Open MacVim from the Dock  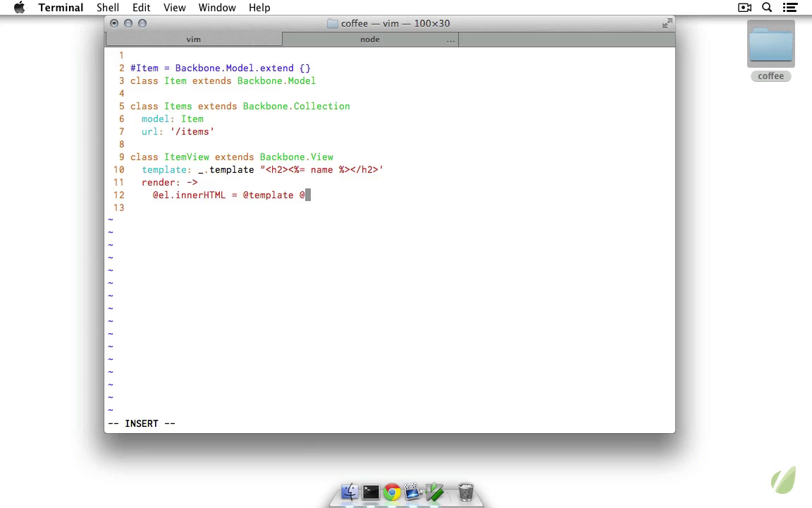[435, 492]
